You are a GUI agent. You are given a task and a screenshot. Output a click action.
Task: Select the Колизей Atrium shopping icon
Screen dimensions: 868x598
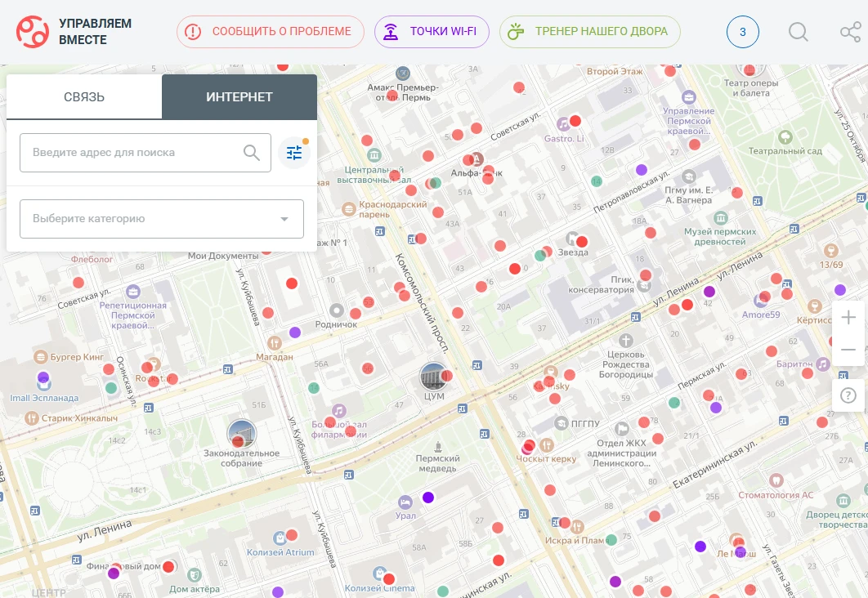[280, 538]
